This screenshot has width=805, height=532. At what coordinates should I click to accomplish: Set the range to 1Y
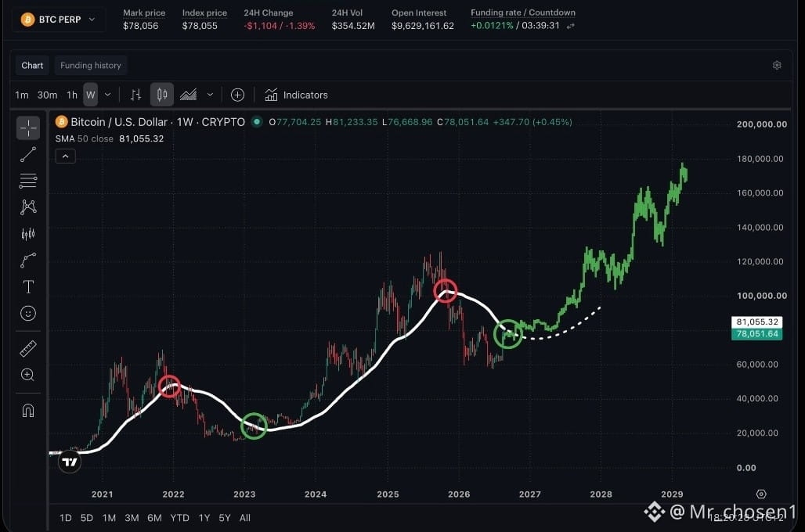(204, 518)
